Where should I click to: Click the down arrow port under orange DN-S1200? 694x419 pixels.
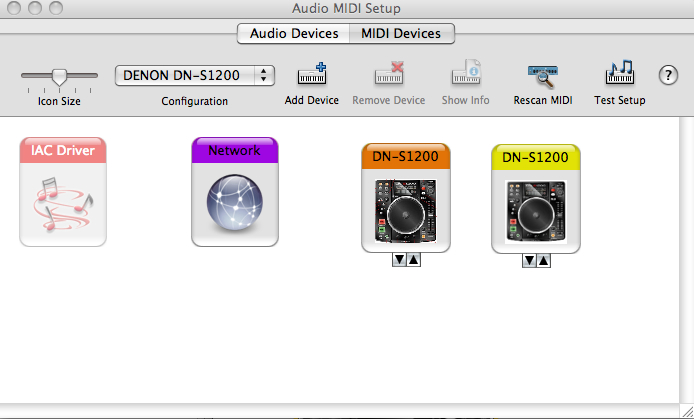(399, 260)
